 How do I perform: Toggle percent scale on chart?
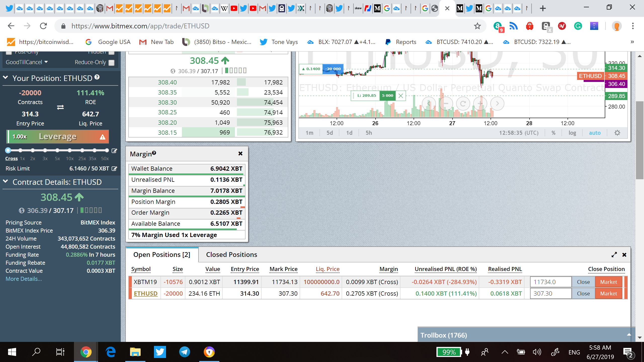point(553,133)
